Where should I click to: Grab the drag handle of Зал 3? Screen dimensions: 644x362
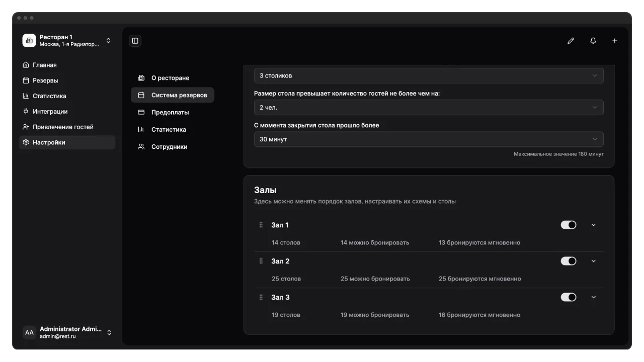[x=261, y=298]
